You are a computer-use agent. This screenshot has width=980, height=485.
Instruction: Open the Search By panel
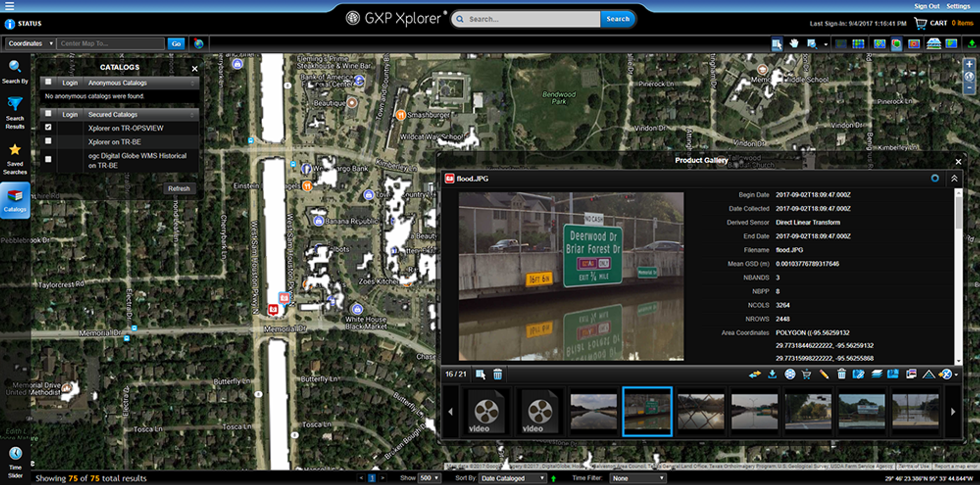pyautogui.click(x=15, y=72)
